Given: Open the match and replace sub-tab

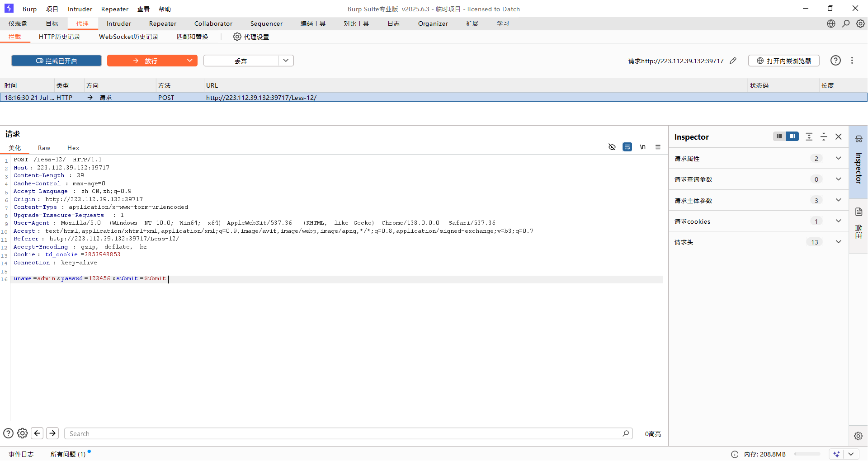Looking at the screenshot, I should coord(193,37).
